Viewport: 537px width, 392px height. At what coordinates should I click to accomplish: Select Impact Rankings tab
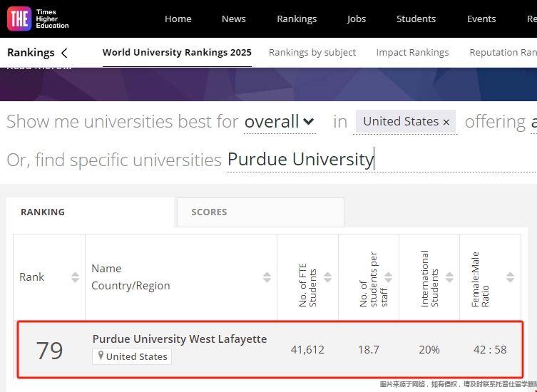tap(412, 52)
